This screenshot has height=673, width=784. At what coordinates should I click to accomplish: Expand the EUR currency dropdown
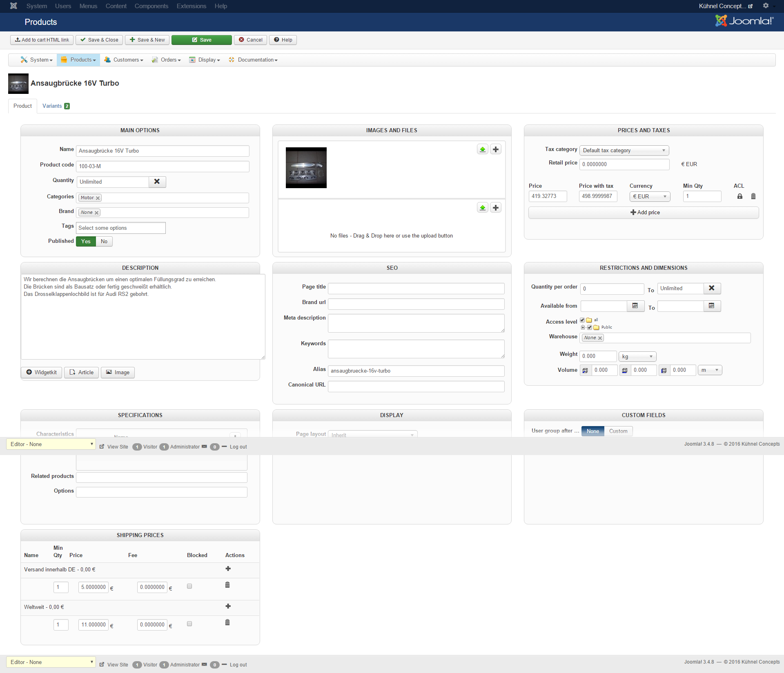(650, 196)
